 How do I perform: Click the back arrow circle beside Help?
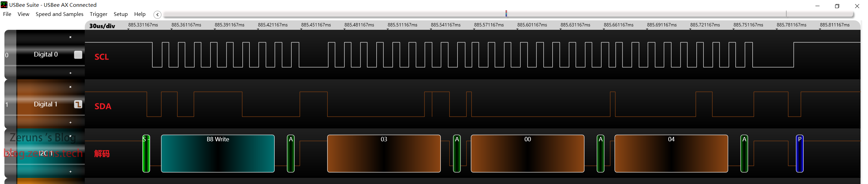157,15
